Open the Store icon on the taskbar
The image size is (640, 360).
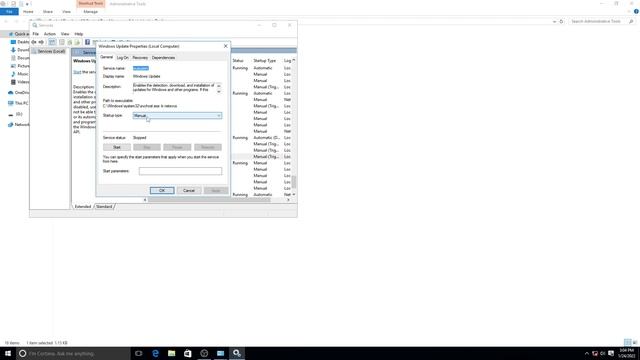pos(188,353)
